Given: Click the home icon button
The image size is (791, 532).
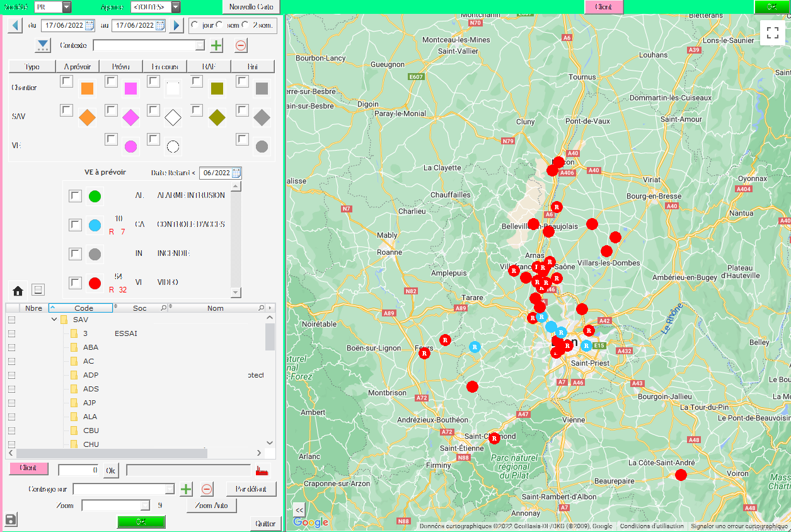Looking at the screenshot, I should (18, 291).
